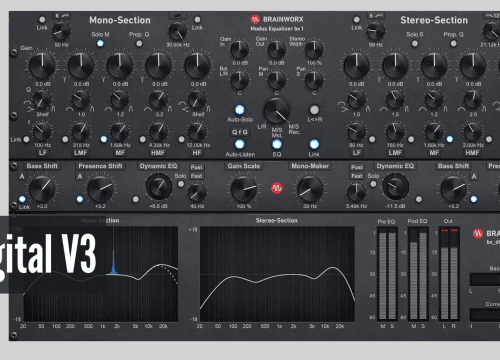Toggle Solo LED beside Mono Dynamic EQ
The height and width of the screenshot is (360, 500).
pos(181,184)
